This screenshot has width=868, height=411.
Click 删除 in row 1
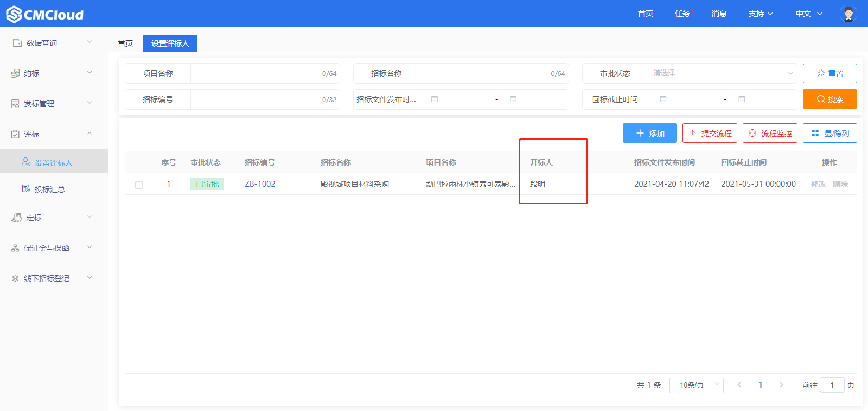[840, 184]
